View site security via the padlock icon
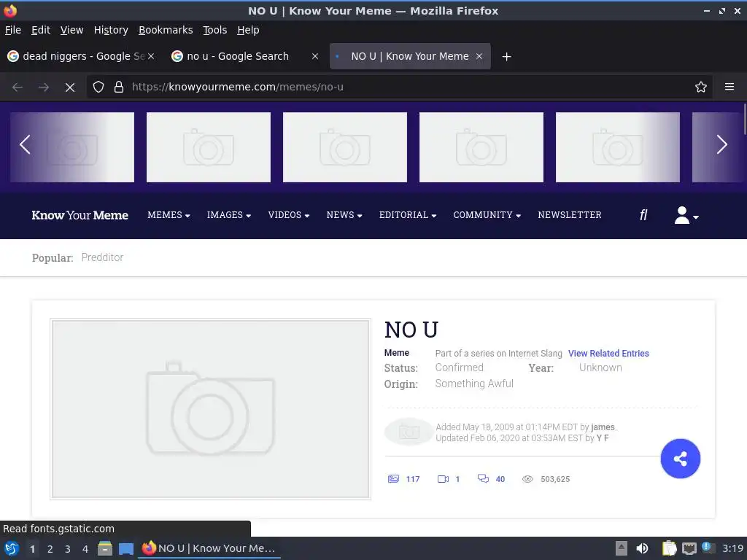 click(x=119, y=87)
